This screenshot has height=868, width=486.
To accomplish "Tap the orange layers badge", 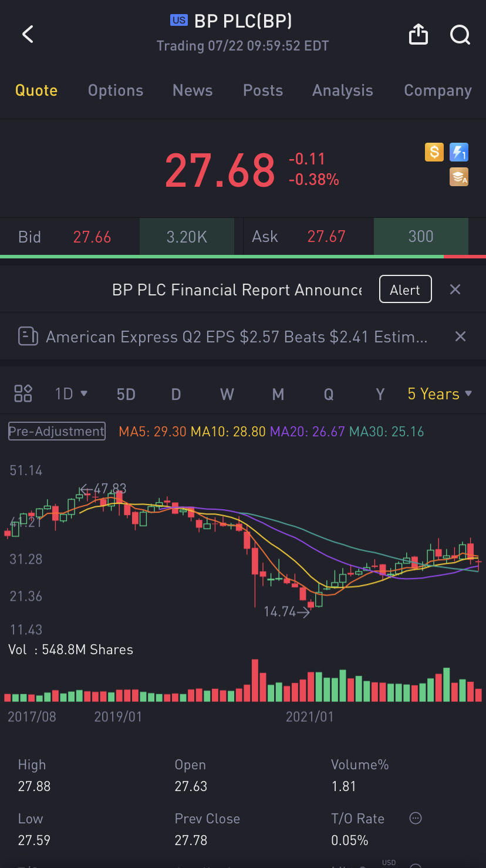I will coord(459,177).
